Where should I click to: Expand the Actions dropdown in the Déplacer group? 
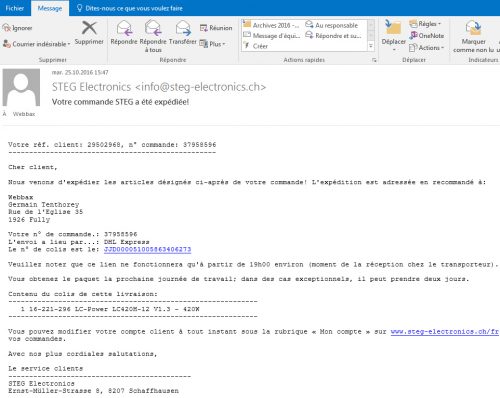coord(427,48)
